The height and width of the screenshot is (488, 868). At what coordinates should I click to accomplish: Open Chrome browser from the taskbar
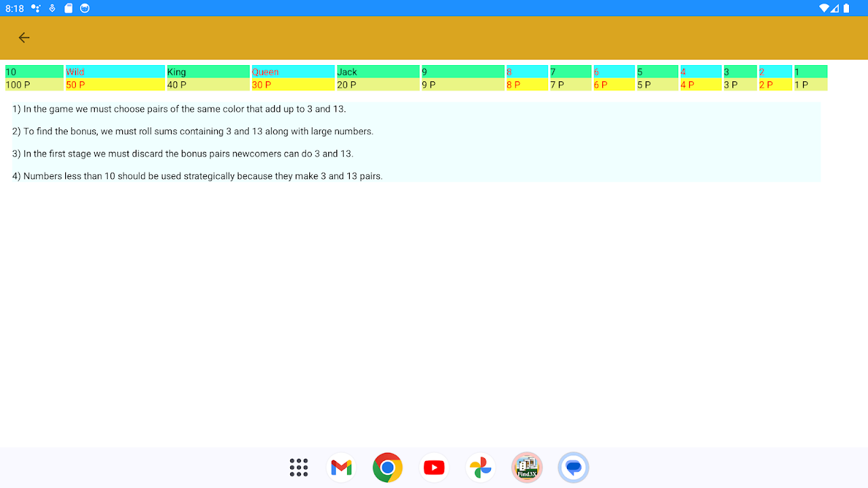click(x=388, y=468)
